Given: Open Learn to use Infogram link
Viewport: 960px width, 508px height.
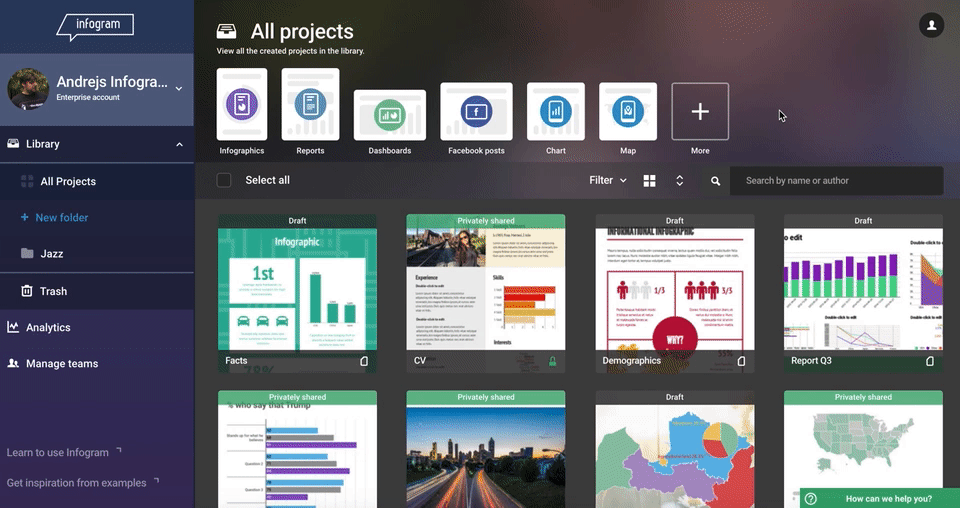Looking at the screenshot, I should (64, 452).
